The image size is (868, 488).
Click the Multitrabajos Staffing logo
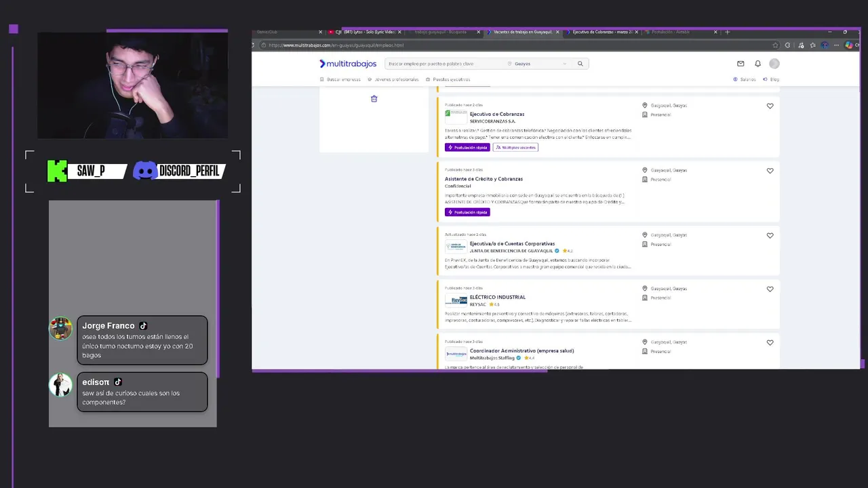coord(456,354)
